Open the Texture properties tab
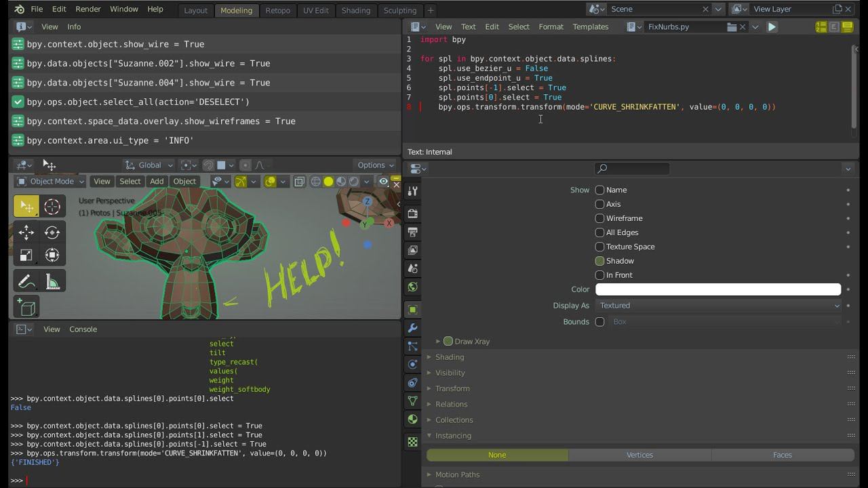The image size is (868, 488). coord(412,442)
